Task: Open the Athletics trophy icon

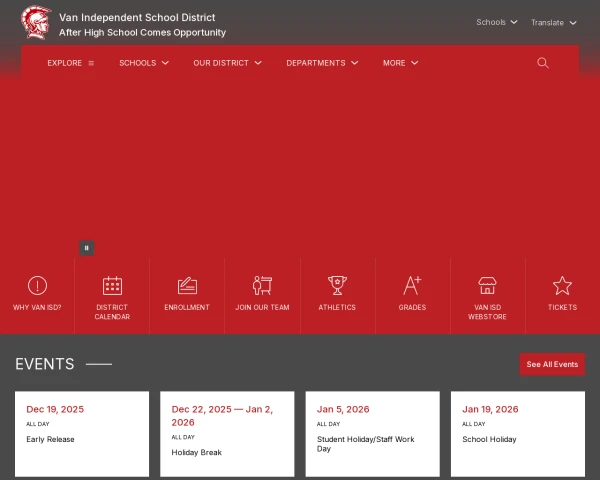Action: click(x=337, y=286)
